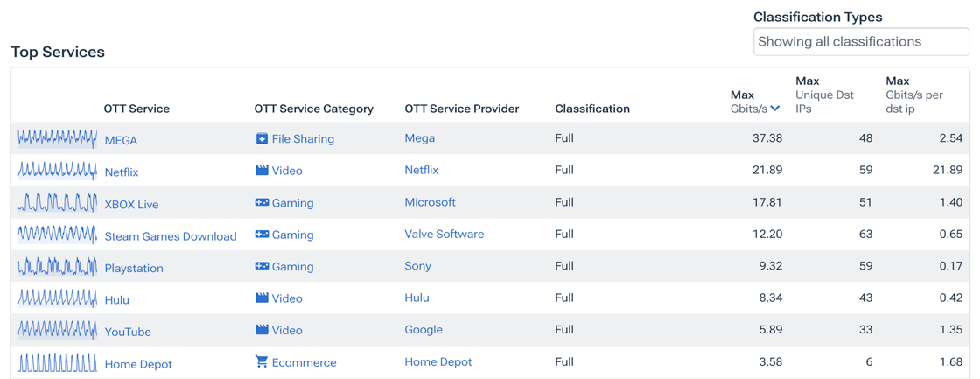The image size is (980, 379).
Task: Open the MEGA service link
Action: [x=122, y=140]
